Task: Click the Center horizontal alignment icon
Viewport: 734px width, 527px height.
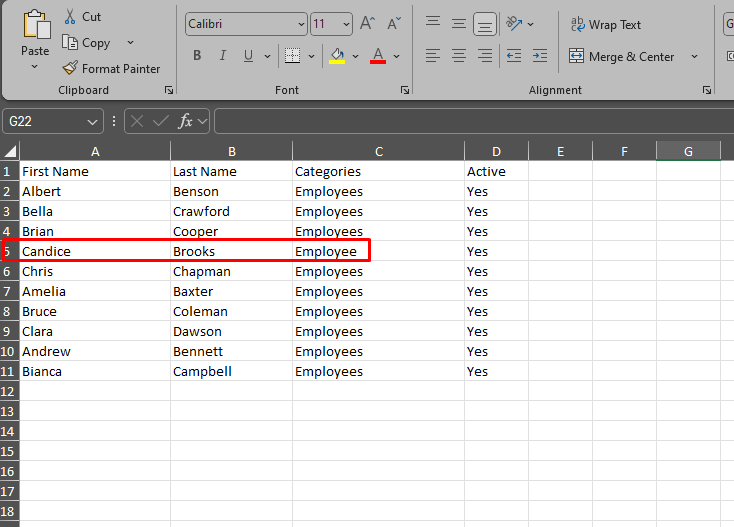Action: coord(459,56)
